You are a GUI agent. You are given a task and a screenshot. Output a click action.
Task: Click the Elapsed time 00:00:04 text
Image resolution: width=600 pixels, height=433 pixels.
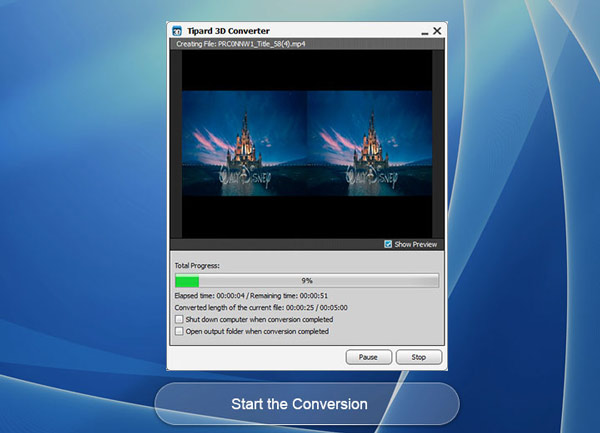209,296
